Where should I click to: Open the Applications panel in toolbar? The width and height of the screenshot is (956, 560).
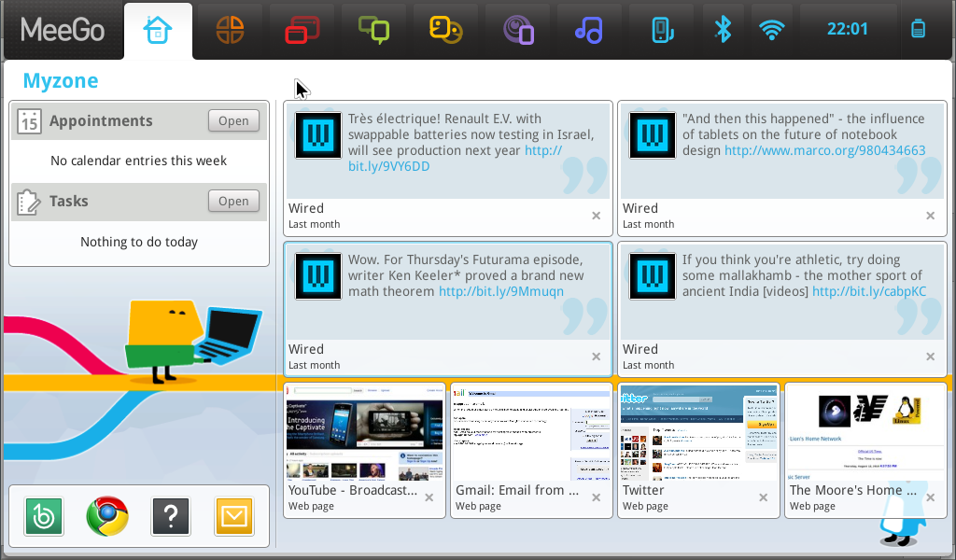coord(302,30)
